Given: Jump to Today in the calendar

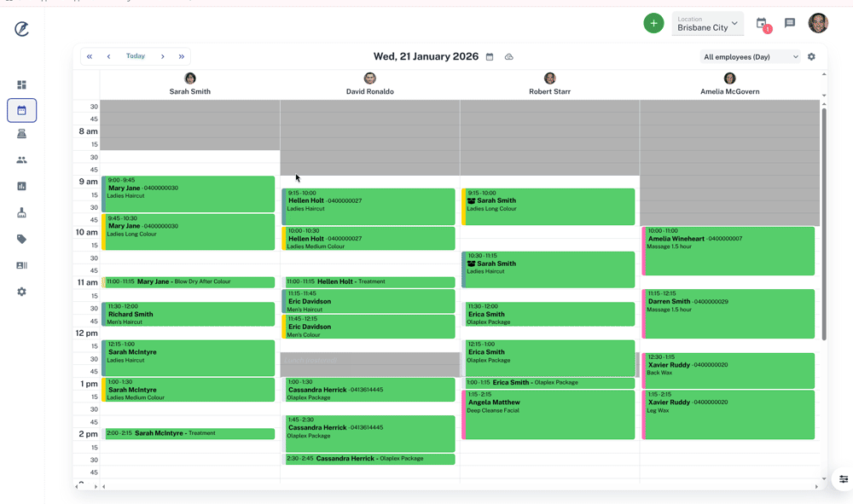Looking at the screenshot, I should coord(136,56).
